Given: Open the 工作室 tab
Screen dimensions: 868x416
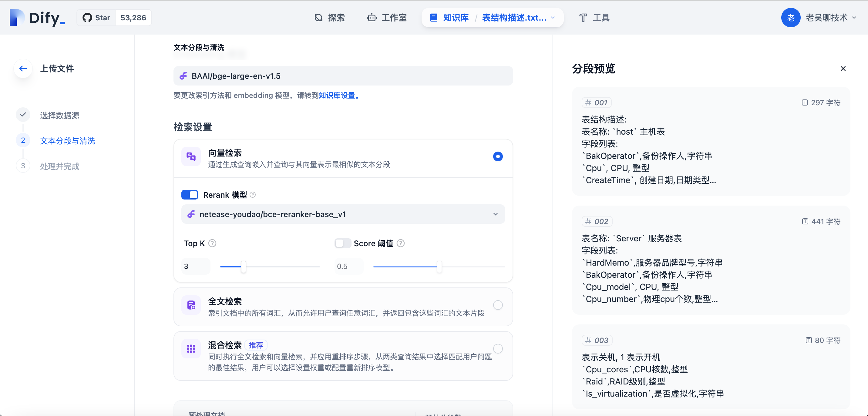Looking at the screenshot, I should [x=387, y=18].
